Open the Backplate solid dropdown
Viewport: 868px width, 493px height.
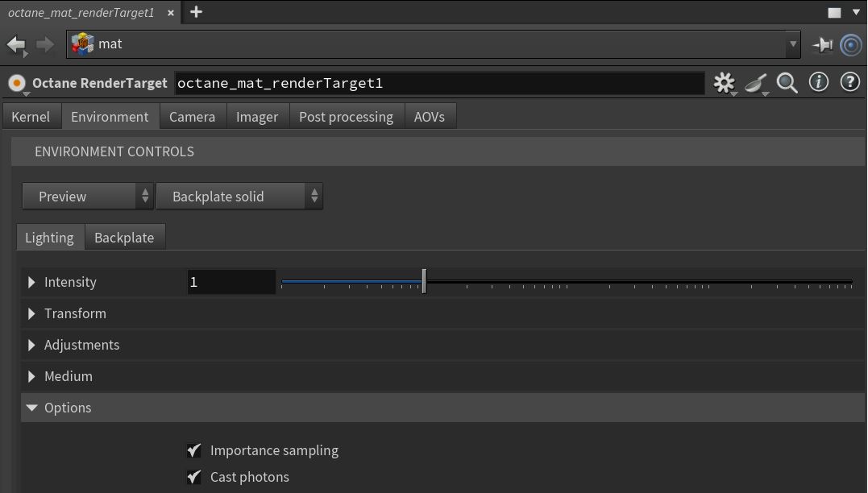[x=239, y=197]
